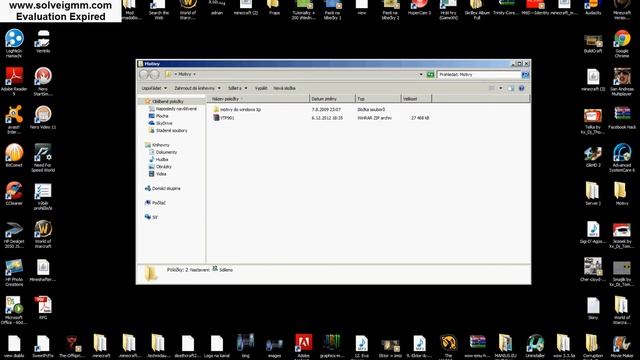
Task: Select Knihovny in the navigation pane
Action: click(x=157, y=145)
